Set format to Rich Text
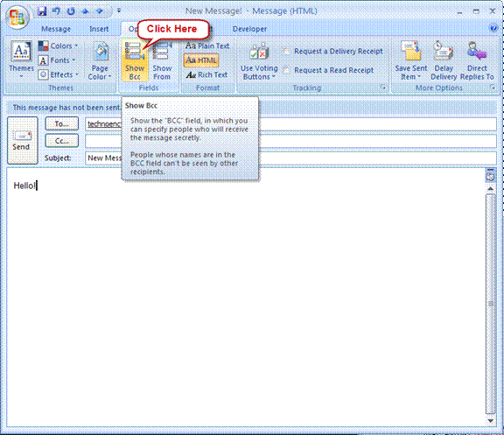This screenshot has width=504, height=435. pyautogui.click(x=206, y=75)
